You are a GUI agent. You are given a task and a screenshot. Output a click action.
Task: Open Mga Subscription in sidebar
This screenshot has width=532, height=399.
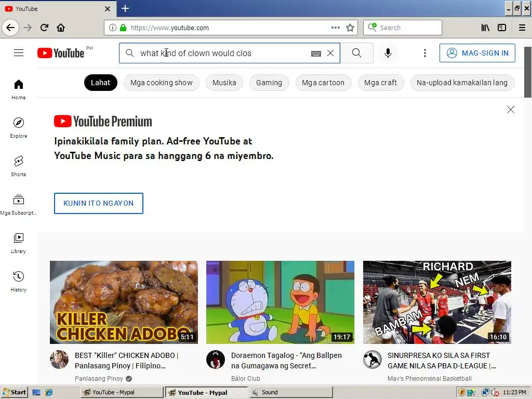click(x=19, y=205)
